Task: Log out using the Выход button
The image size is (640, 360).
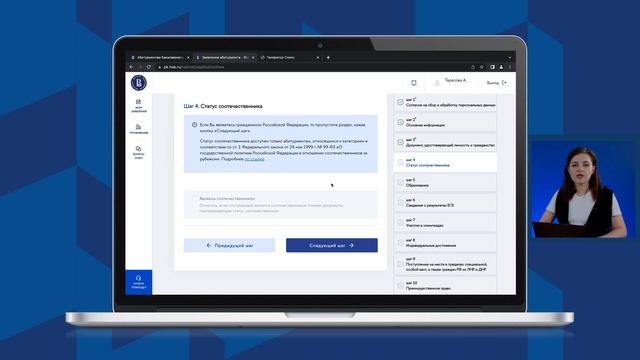Action: click(x=496, y=83)
